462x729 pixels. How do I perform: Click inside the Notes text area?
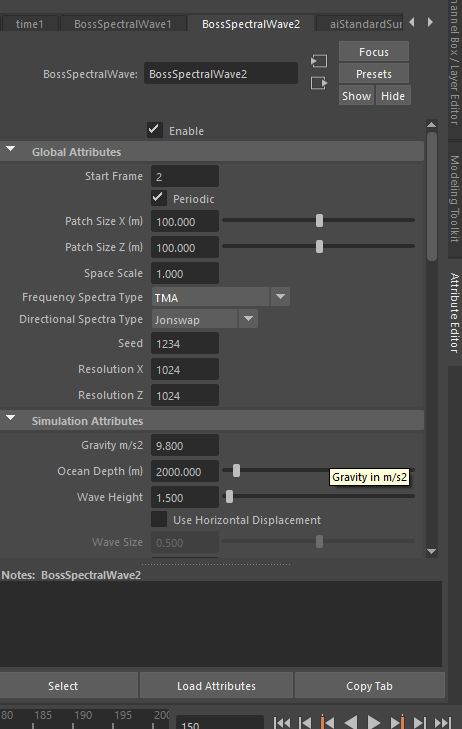click(221, 624)
